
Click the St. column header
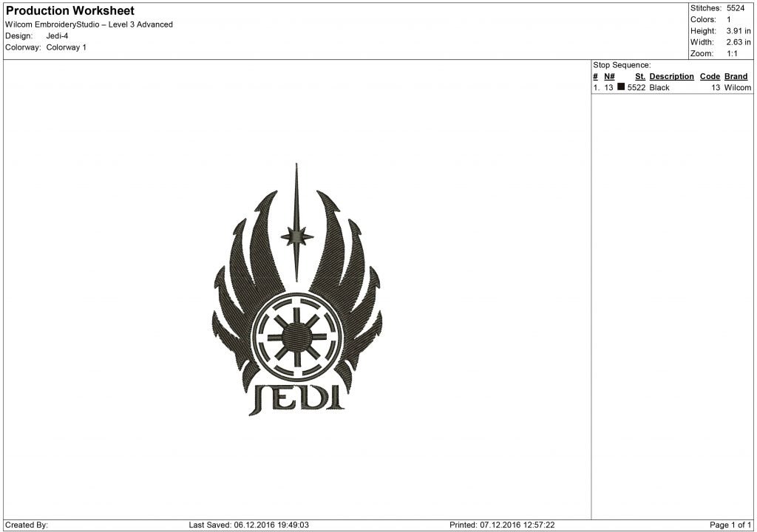pyautogui.click(x=640, y=76)
